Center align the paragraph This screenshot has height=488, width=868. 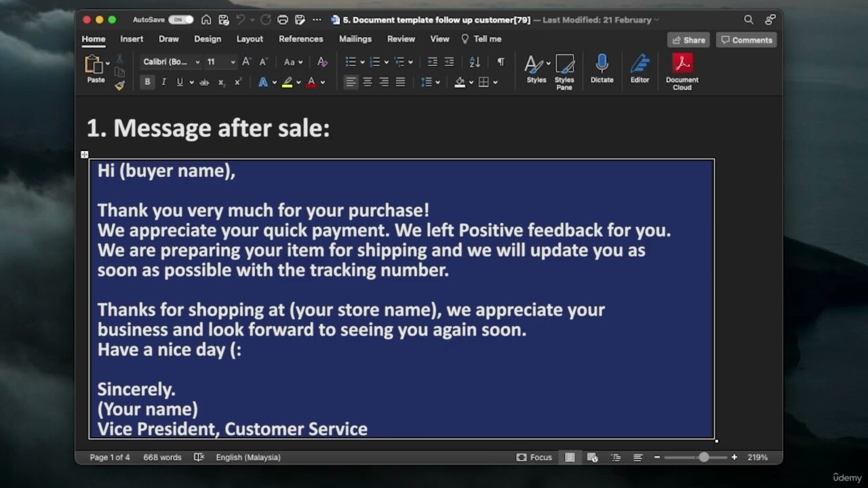coord(368,82)
